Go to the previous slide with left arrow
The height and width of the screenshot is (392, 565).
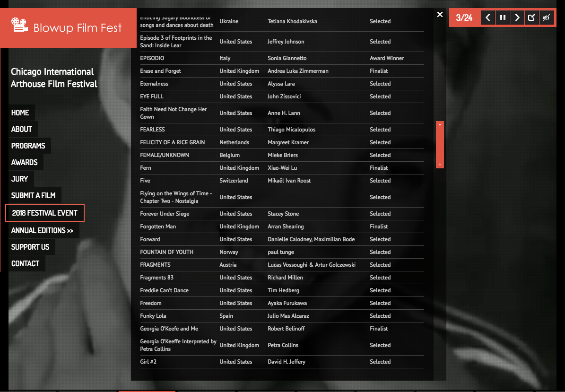[488, 18]
